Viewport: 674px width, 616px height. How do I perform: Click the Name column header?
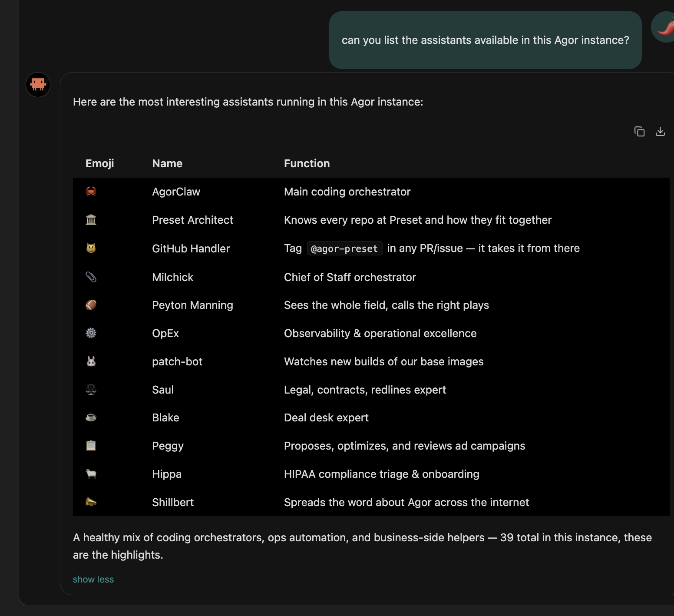[x=167, y=163]
